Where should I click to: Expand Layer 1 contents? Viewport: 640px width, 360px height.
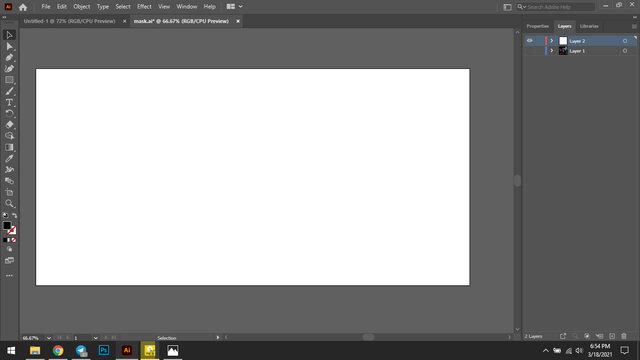(551, 51)
